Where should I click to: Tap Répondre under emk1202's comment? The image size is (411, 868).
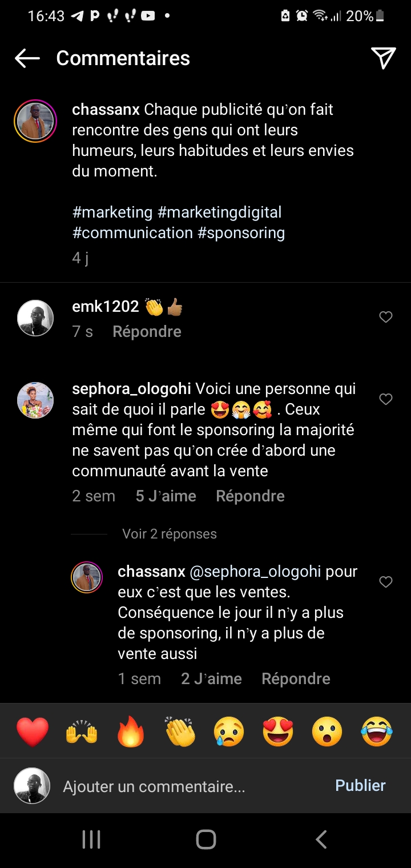(x=147, y=332)
